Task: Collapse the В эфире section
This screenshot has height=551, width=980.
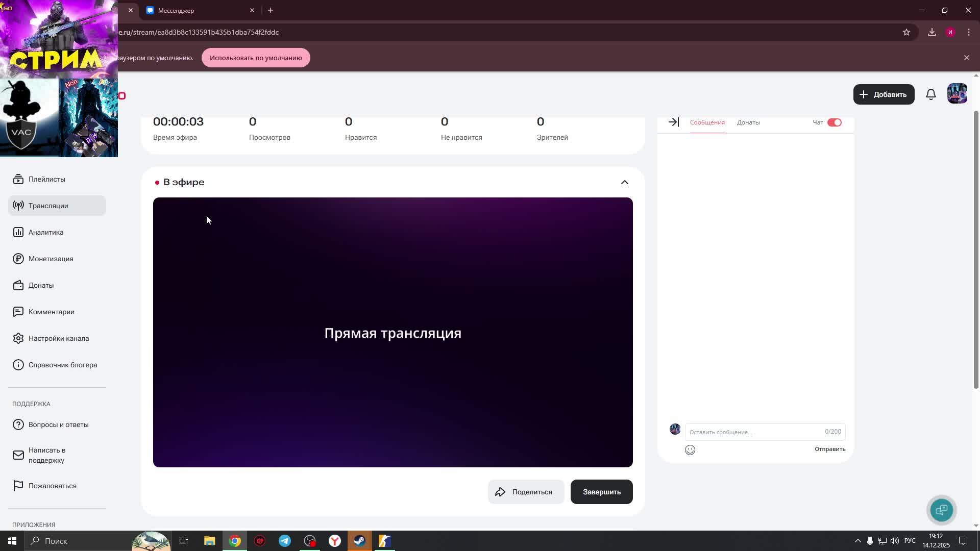Action: [624, 182]
